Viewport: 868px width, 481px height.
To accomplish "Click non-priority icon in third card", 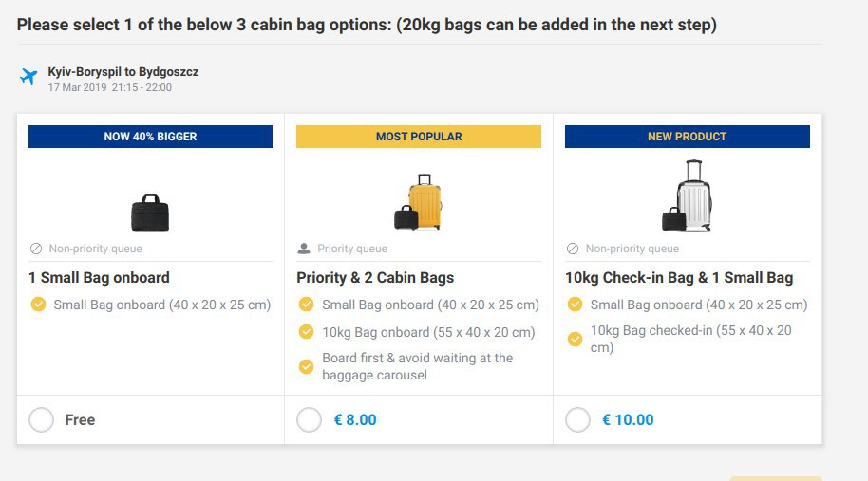I will point(573,249).
